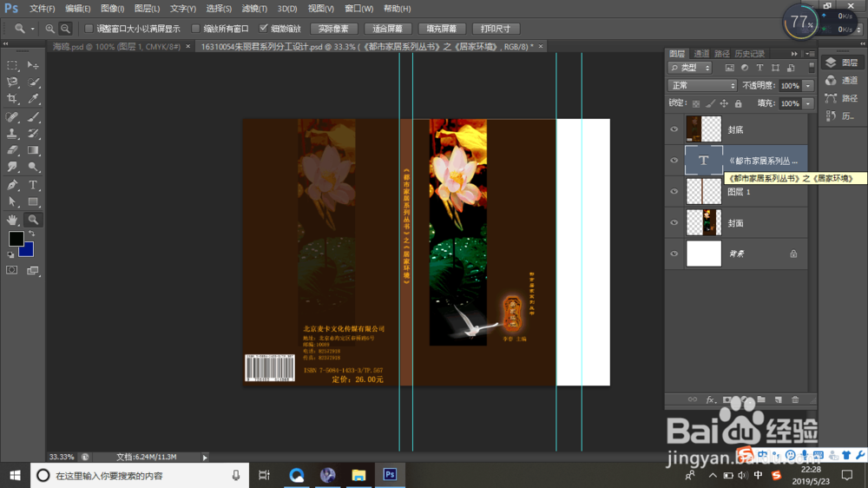Viewport: 868px width, 488px height.
Task: Expand hidden panel tabs double arrow
Action: (794, 54)
